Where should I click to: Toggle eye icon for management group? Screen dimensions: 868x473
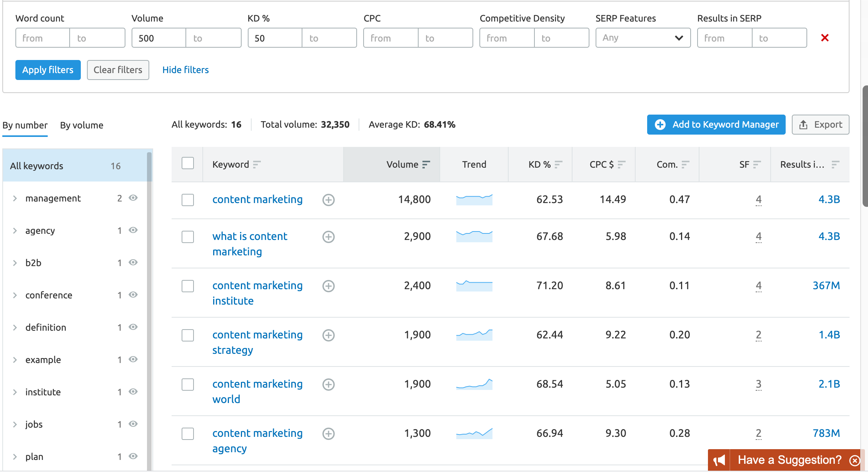[x=133, y=198]
